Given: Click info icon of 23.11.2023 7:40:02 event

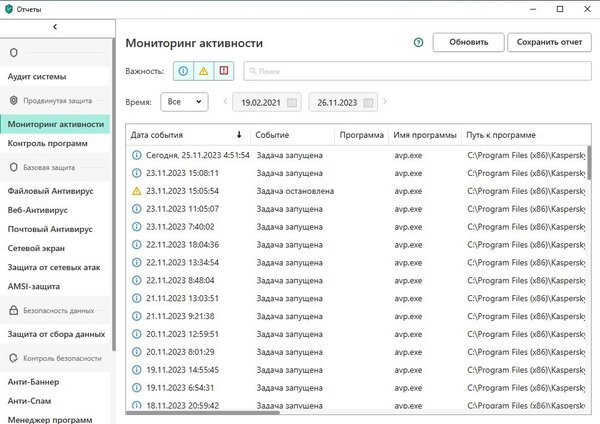Looking at the screenshot, I should pyautogui.click(x=137, y=227).
